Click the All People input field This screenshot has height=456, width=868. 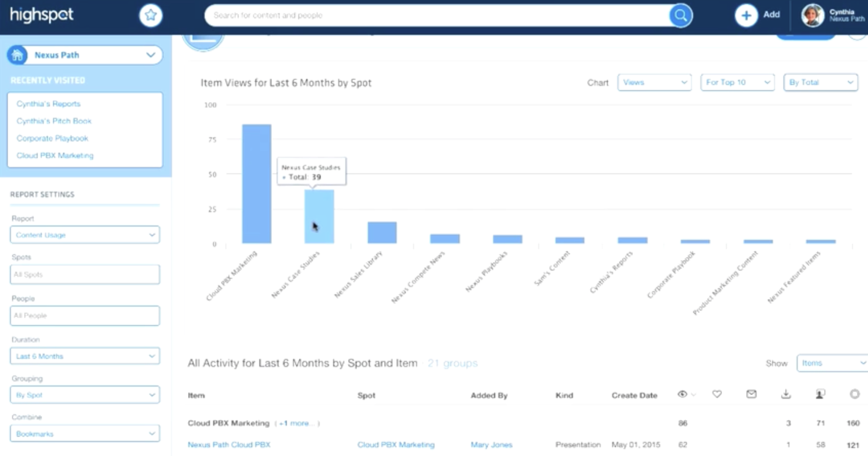[85, 316]
